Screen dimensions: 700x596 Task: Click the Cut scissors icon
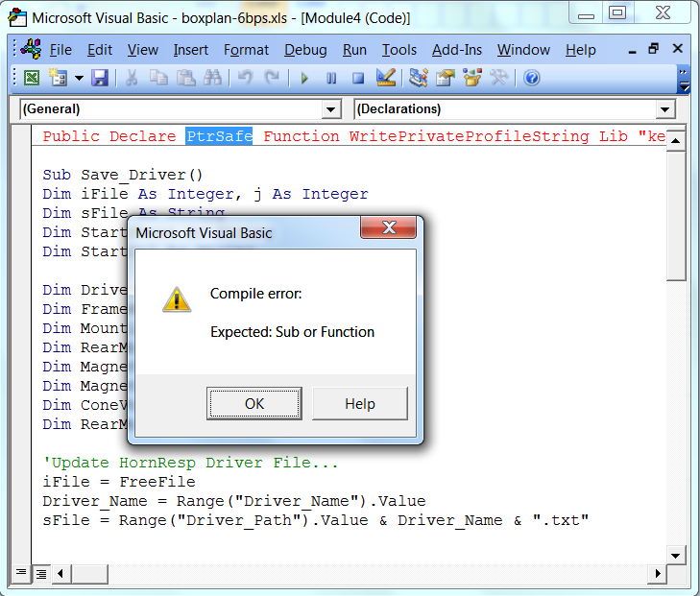click(x=132, y=78)
